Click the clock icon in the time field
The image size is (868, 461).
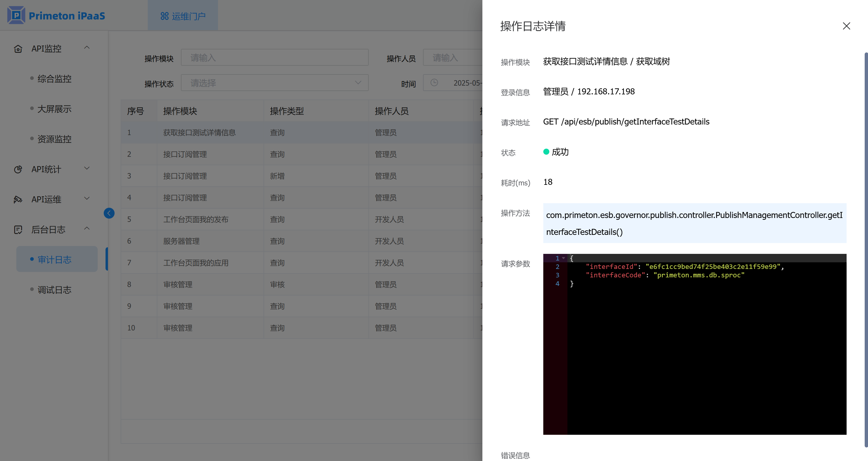click(434, 83)
